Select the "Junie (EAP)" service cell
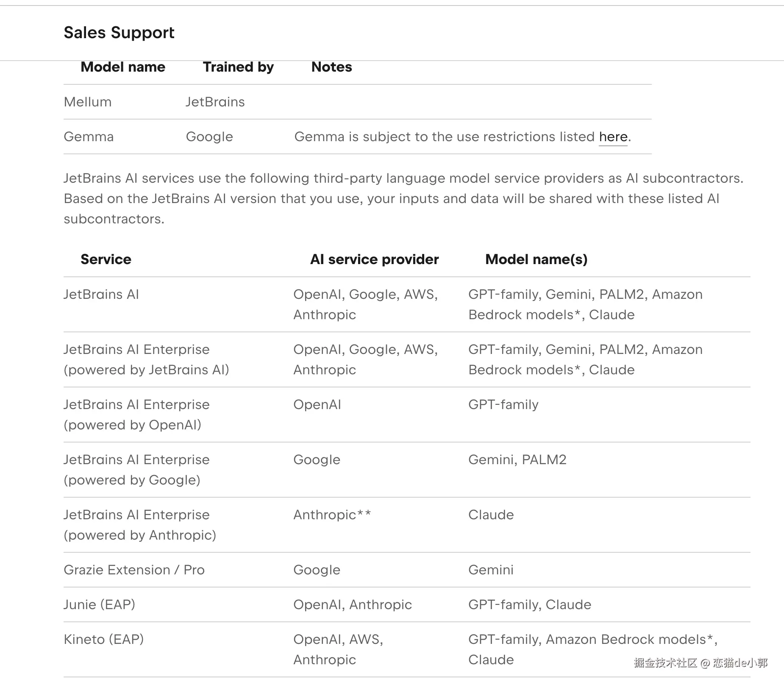 point(99,605)
